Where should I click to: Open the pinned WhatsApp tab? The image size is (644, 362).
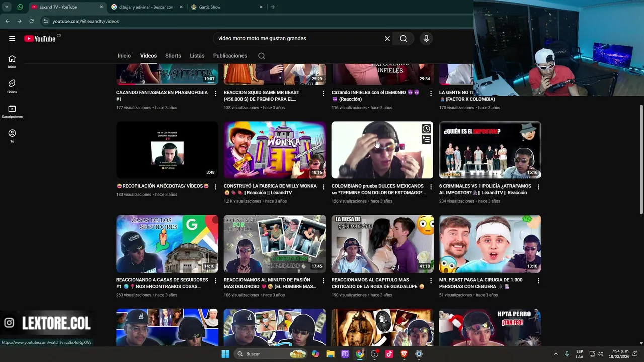(x=20, y=7)
